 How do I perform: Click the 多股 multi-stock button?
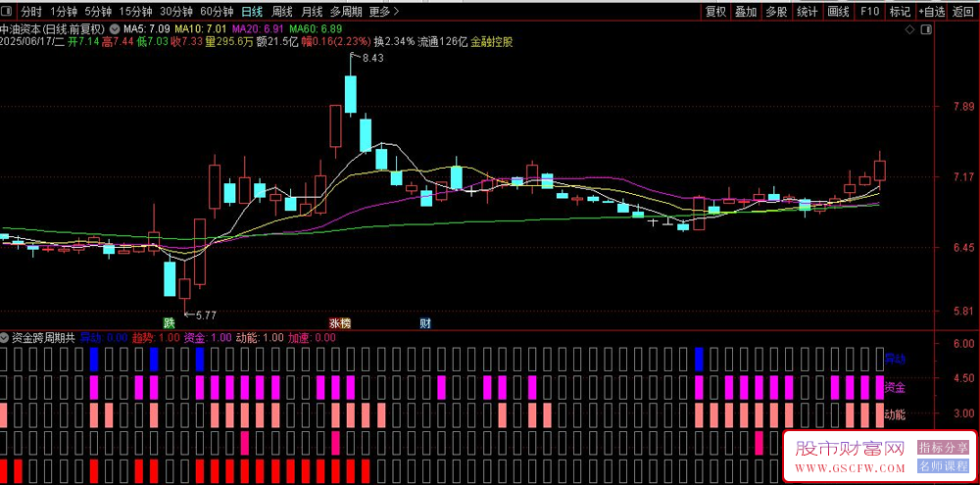[x=776, y=11]
